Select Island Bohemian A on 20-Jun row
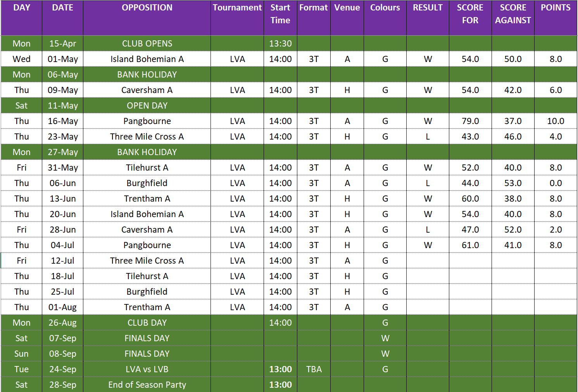 (147, 214)
